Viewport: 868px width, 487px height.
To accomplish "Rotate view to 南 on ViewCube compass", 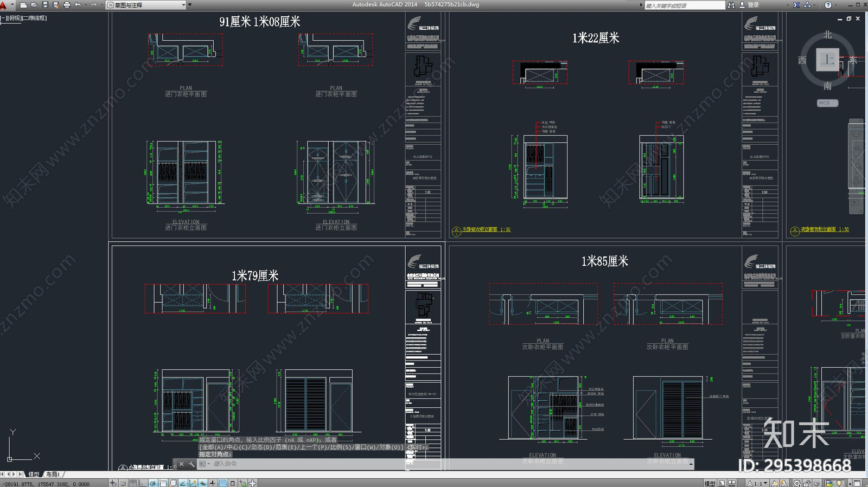I will coord(827,86).
